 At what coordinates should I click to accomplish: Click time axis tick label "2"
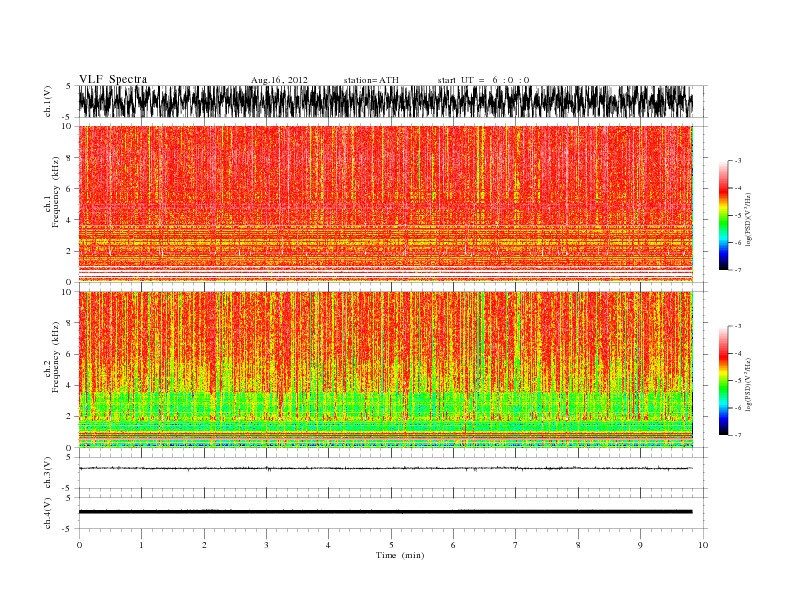(204, 545)
